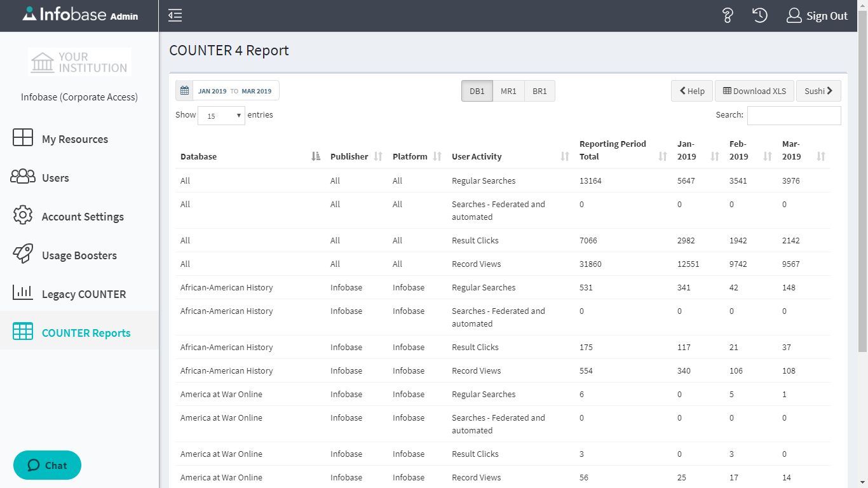
Task: Click the Download XLS button
Action: click(754, 91)
